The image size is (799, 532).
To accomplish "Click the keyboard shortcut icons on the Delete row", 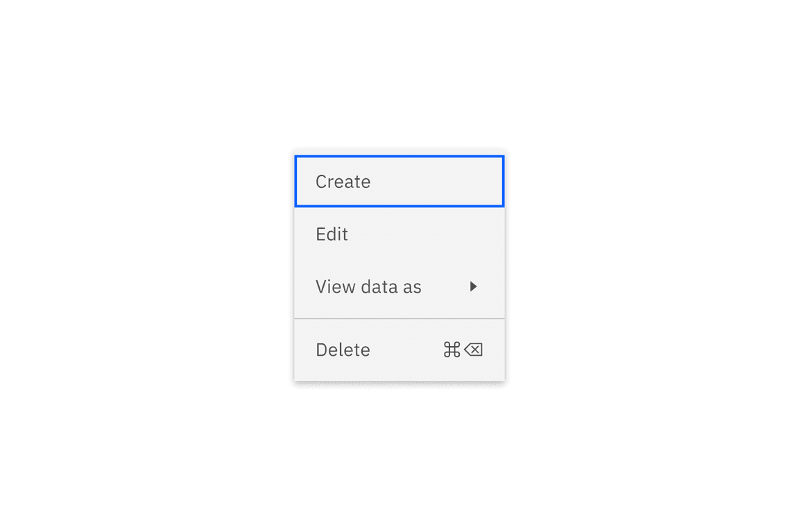I will 461,350.
